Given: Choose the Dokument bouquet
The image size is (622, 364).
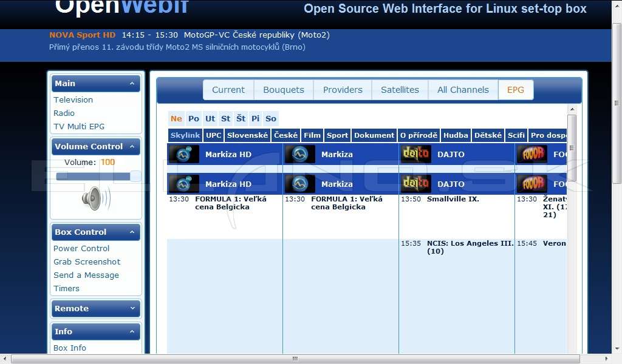Looking at the screenshot, I should [374, 135].
